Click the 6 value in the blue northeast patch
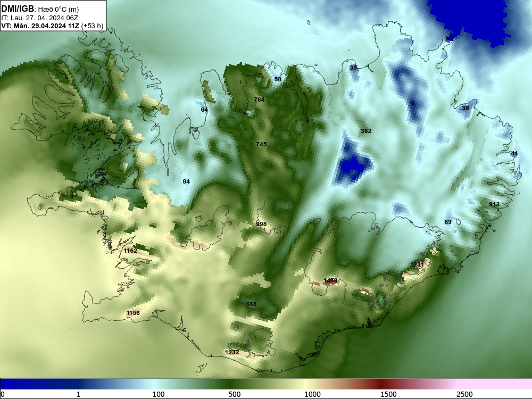This screenshot has height=399, width=532. click(x=413, y=103)
